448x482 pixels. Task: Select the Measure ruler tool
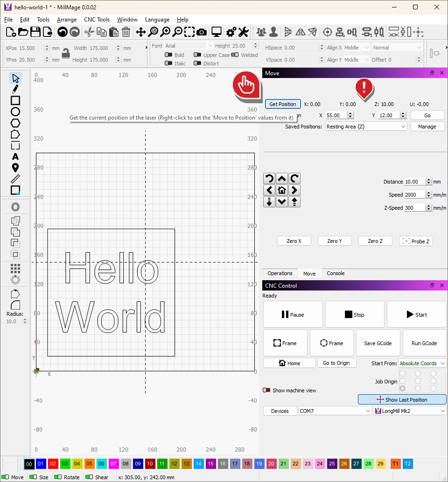click(15, 179)
